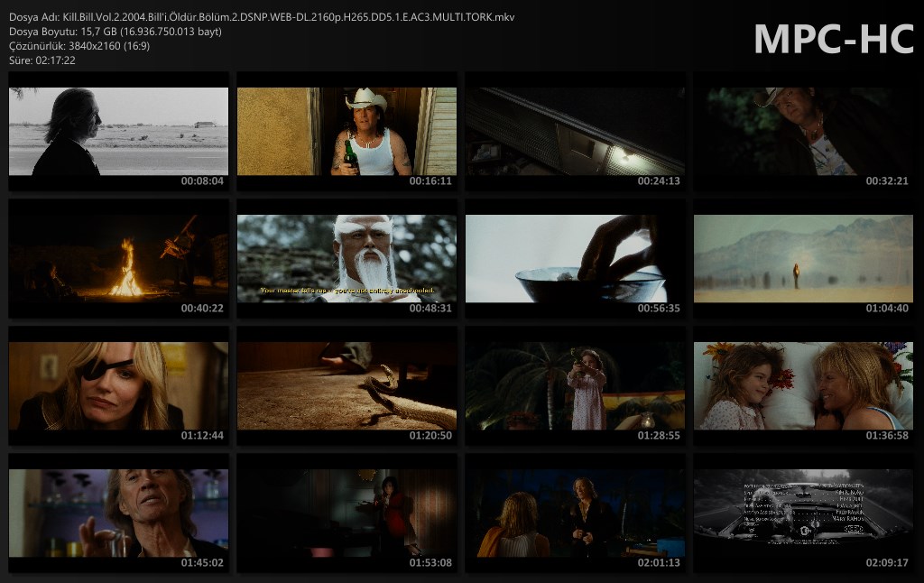This screenshot has width=924, height=583.
Task: Open the thumbnail timestamped 01:45:02
Action: point(118,513)
